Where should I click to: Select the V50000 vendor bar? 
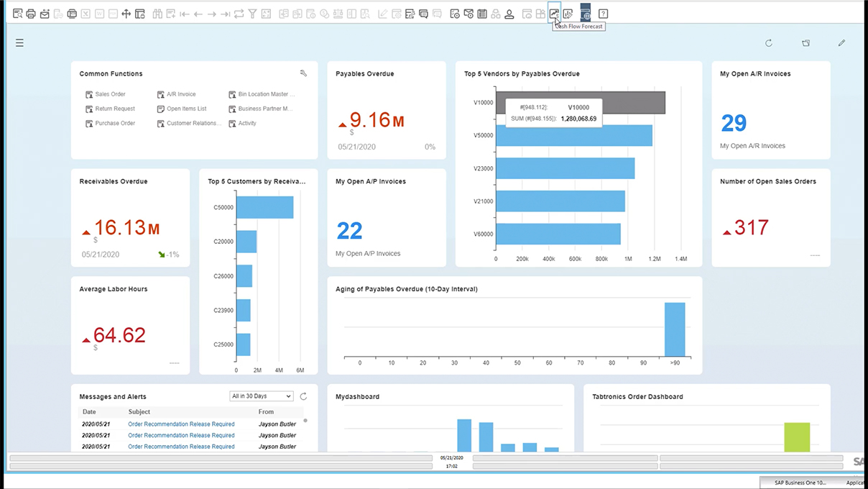(574, 135)
